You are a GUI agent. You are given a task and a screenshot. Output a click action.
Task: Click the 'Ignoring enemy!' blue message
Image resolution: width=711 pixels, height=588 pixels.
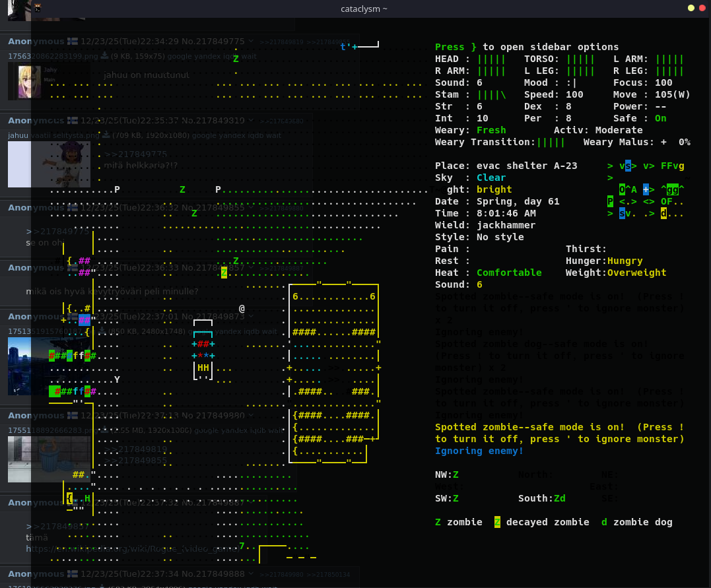[479, 451]
